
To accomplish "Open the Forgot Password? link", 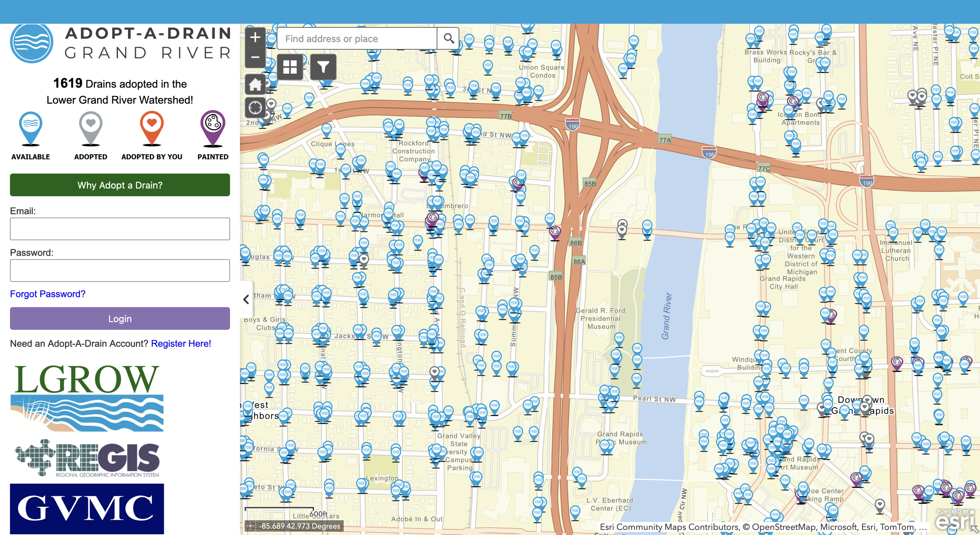I will coord(47,294).
